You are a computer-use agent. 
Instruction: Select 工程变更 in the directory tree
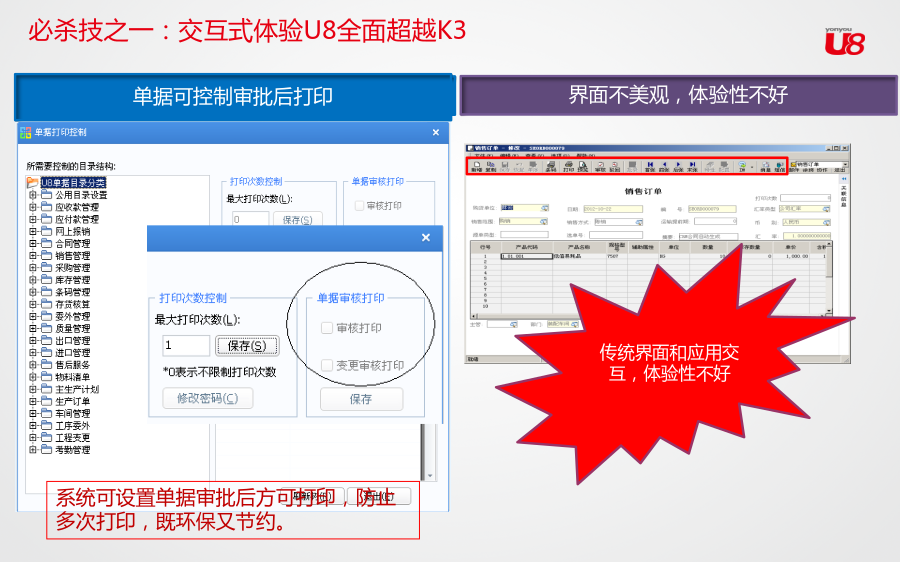click(72, 437)
